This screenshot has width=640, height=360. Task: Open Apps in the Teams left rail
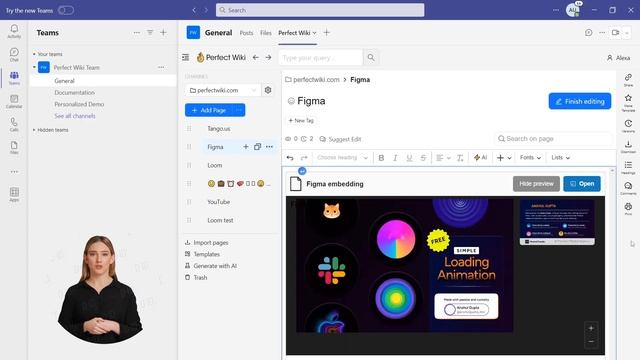(14, 194)
